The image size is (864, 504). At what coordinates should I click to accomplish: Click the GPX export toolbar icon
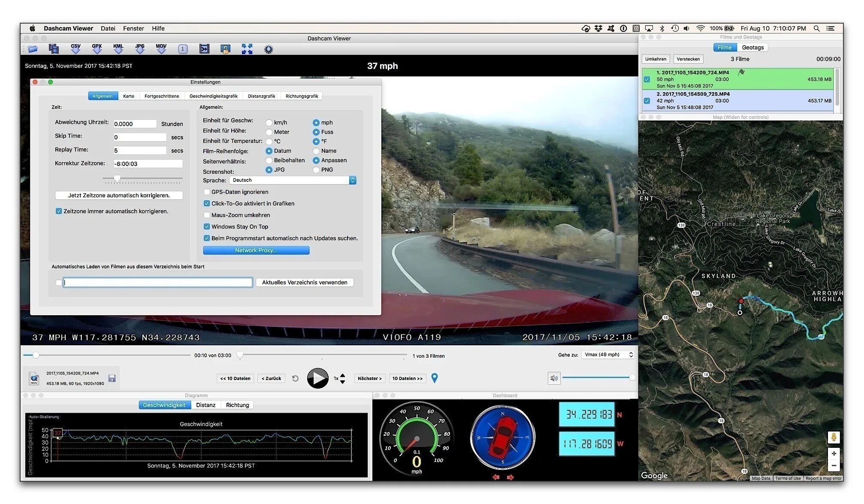pyautogui.click(x=97, y=49)
